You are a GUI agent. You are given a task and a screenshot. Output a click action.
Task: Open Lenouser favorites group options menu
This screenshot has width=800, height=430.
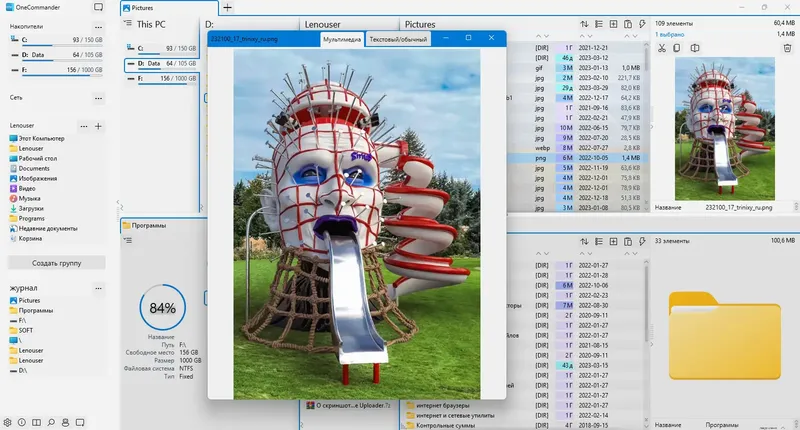(84, 126)
